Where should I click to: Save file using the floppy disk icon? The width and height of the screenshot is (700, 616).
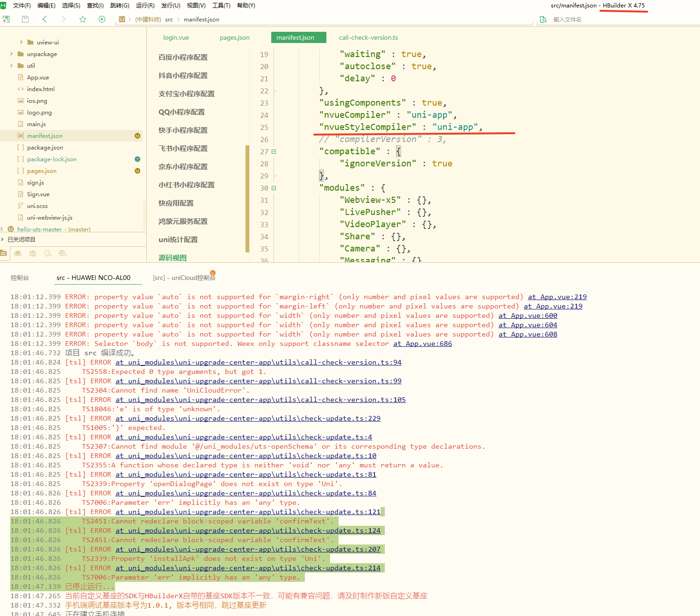(x=25, y=19)
